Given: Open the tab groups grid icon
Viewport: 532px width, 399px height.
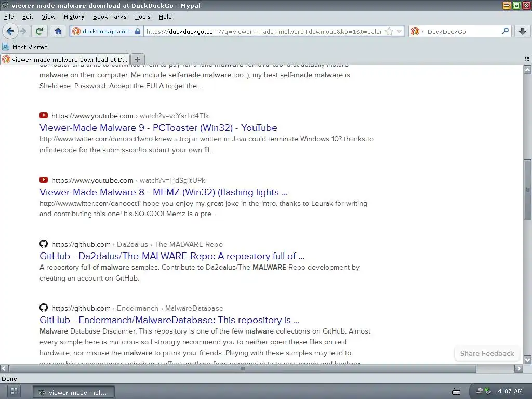Looking at the screenshot, I should coord(527,59).
